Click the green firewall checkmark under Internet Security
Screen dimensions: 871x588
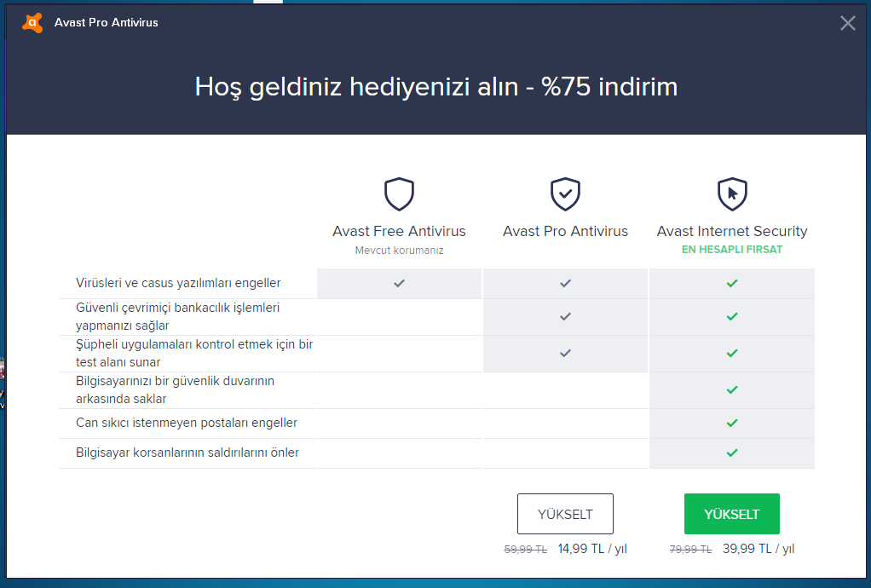tap(731, 389)
